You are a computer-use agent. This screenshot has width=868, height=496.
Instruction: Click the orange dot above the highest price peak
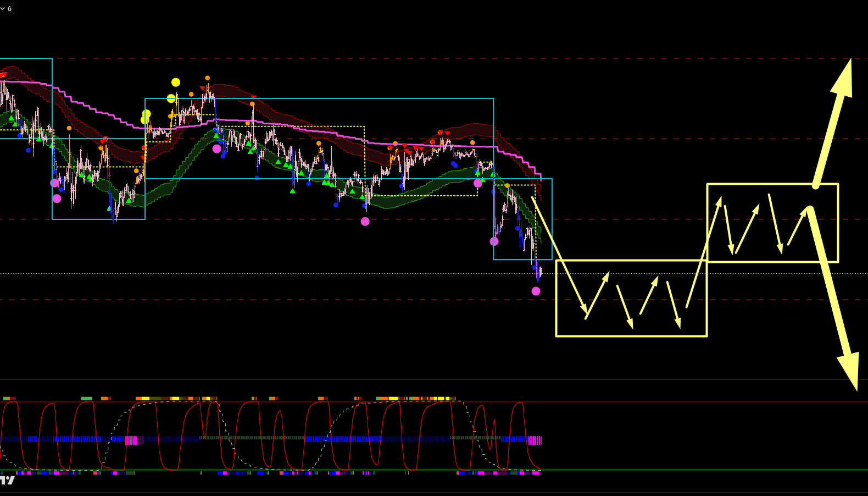tap(207, 78)
